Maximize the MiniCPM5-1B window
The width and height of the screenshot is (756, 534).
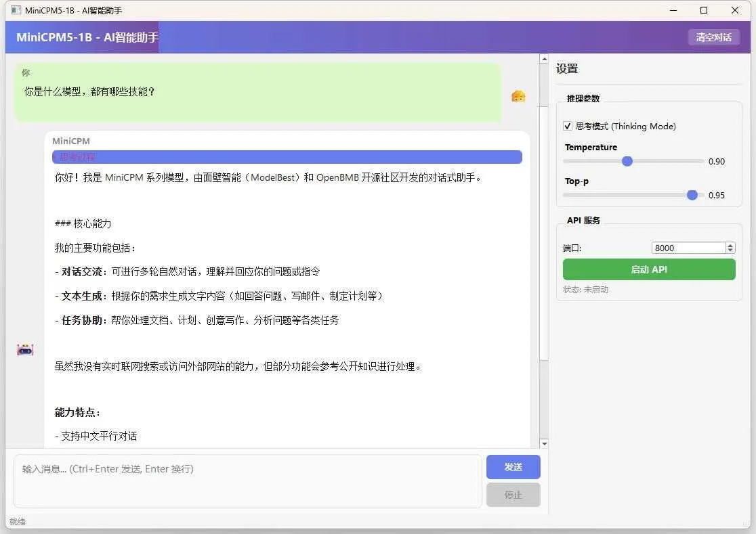coord(704,10)
